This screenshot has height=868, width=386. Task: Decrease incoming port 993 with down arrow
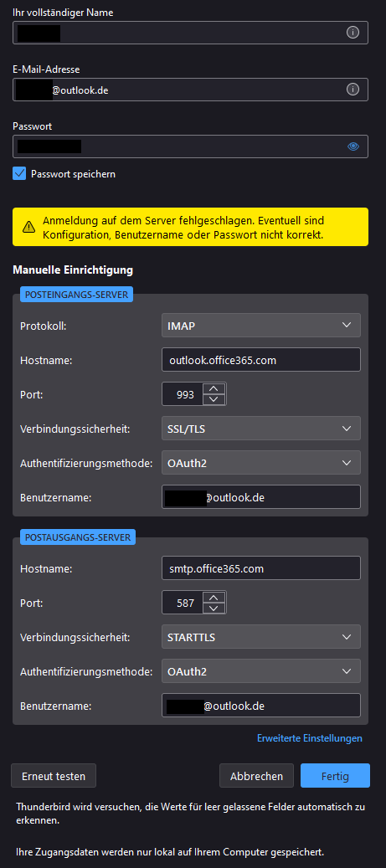[x=214, y=399]
